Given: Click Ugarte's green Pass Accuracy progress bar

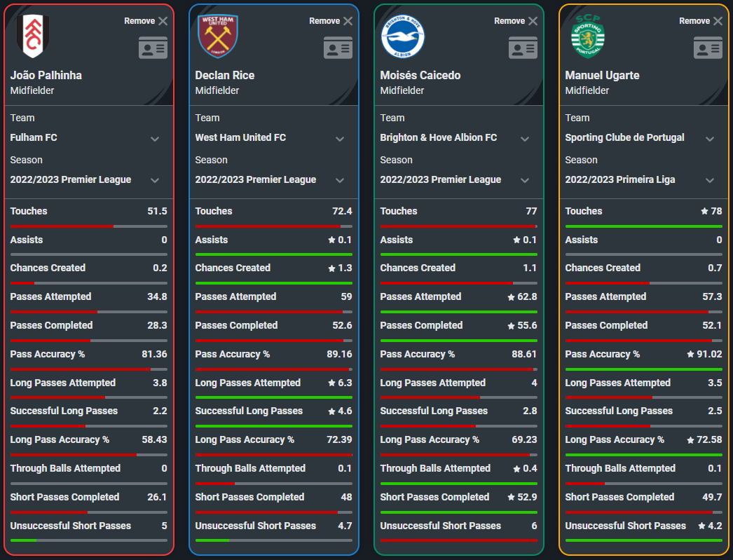Looking at the screenshot, I should (x=644, y=369).
